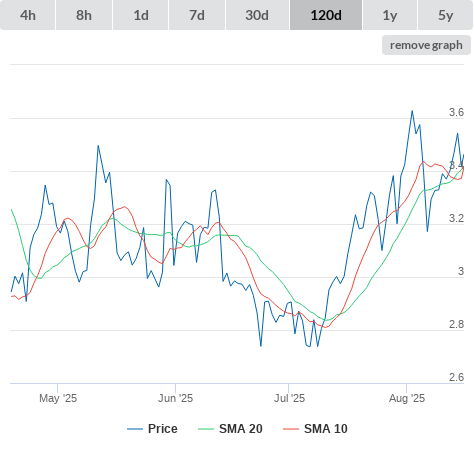Select the 7d time range tab

pos(197,15)
